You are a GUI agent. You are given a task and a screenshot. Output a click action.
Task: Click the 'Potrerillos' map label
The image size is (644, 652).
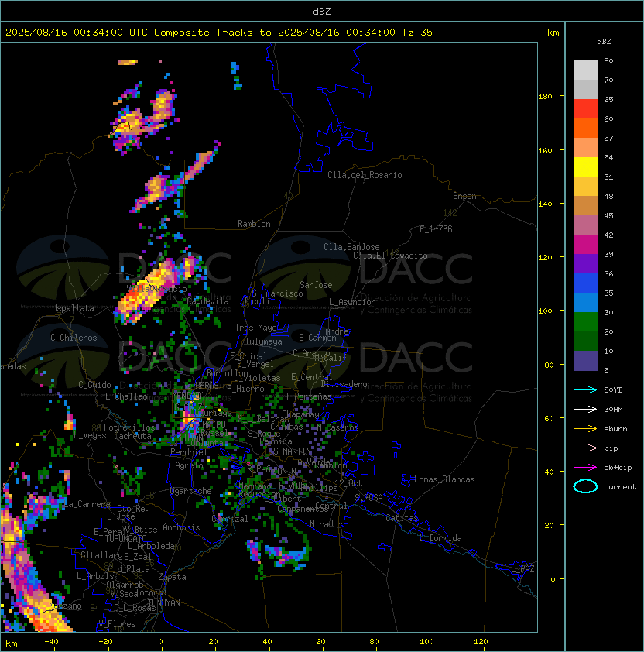(129, 427)
